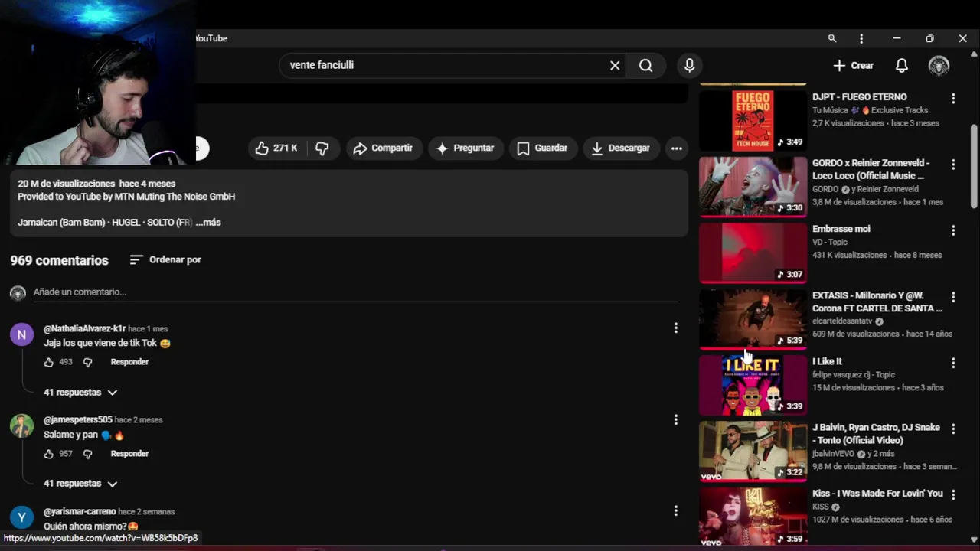The width and height of the screenshot is (980, 551).
Task: Open the notifications bell
Action: 902,66
